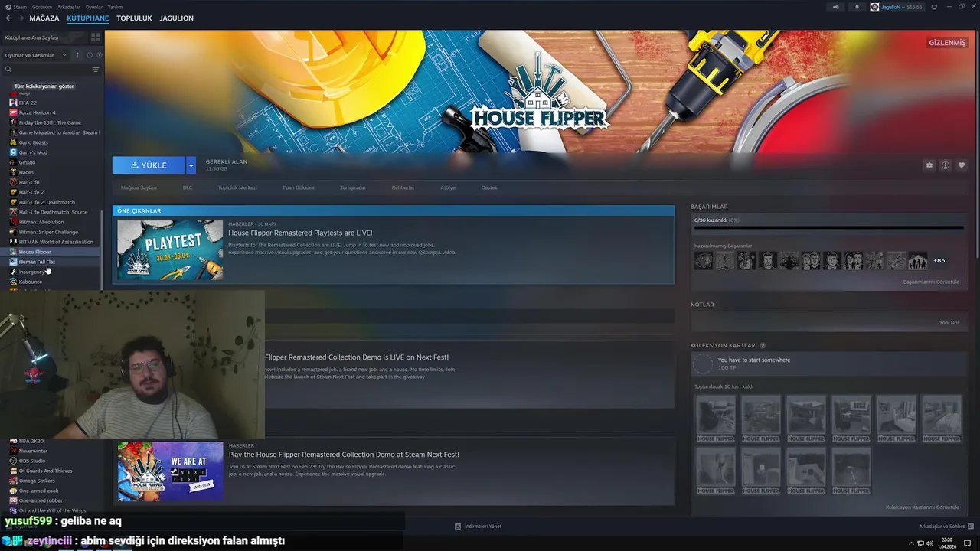This screenshot has width=980, height=551.
Task: Click the FIFA 22 game icon
Action: tap(13, 103)
